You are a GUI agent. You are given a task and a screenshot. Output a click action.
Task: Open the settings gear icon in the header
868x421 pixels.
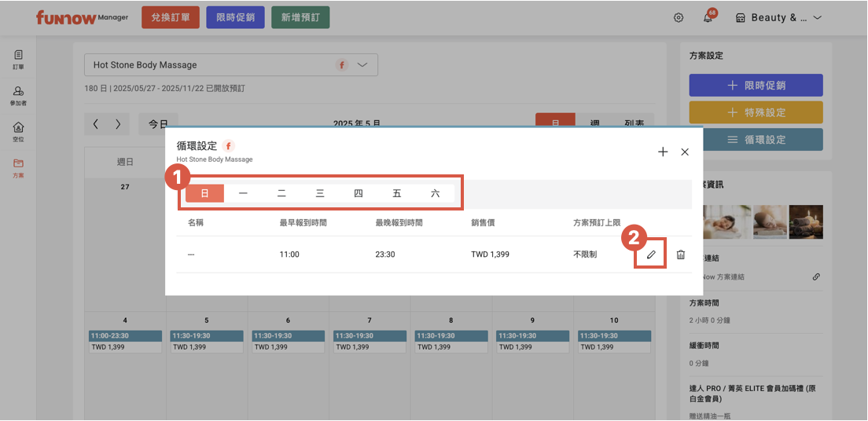tap(679, 18)
